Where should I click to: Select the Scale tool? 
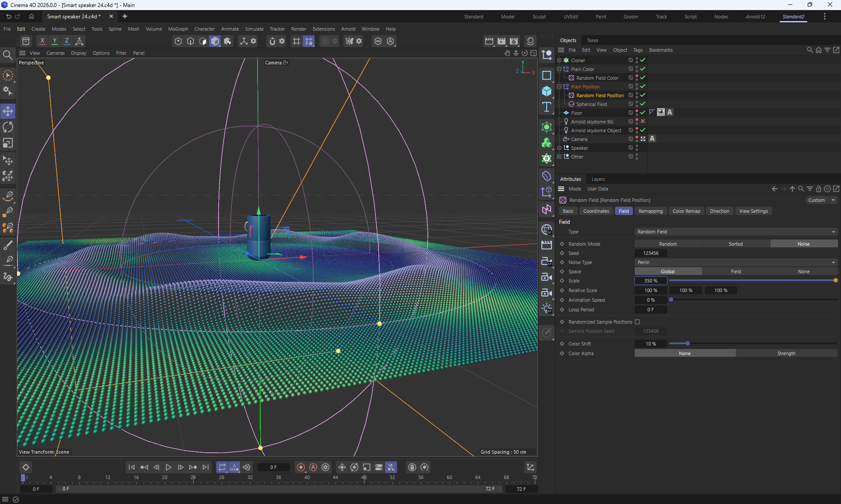click(8, 143)
